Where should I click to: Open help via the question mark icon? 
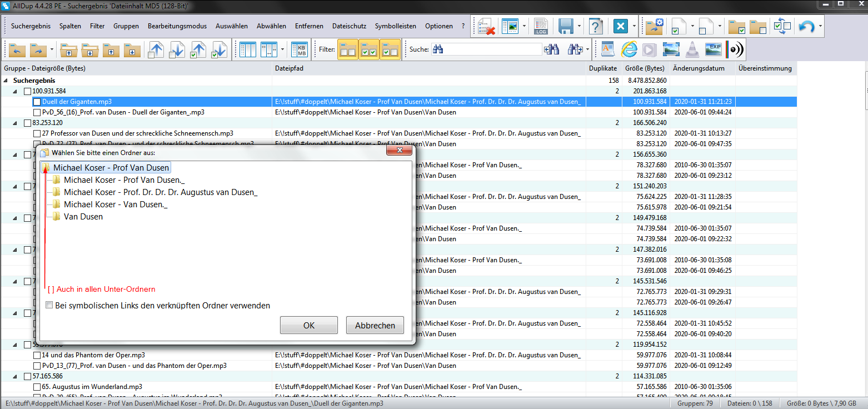[x=596, y=27]
